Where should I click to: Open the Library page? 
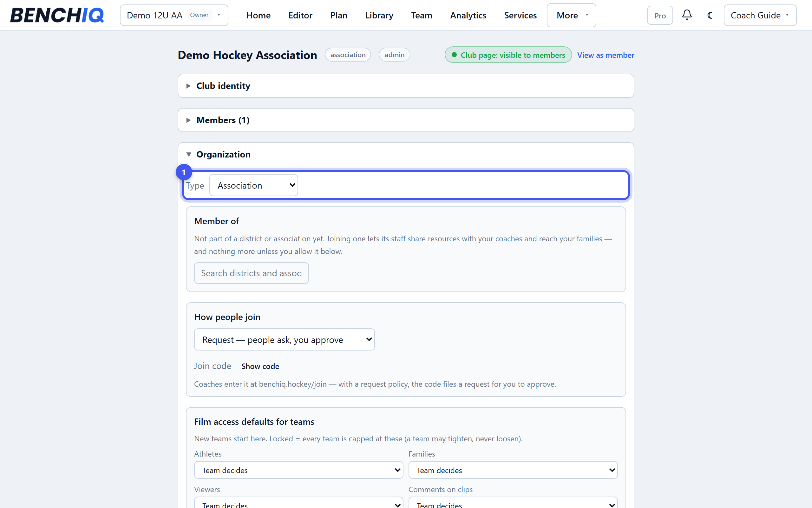point(379,15)
